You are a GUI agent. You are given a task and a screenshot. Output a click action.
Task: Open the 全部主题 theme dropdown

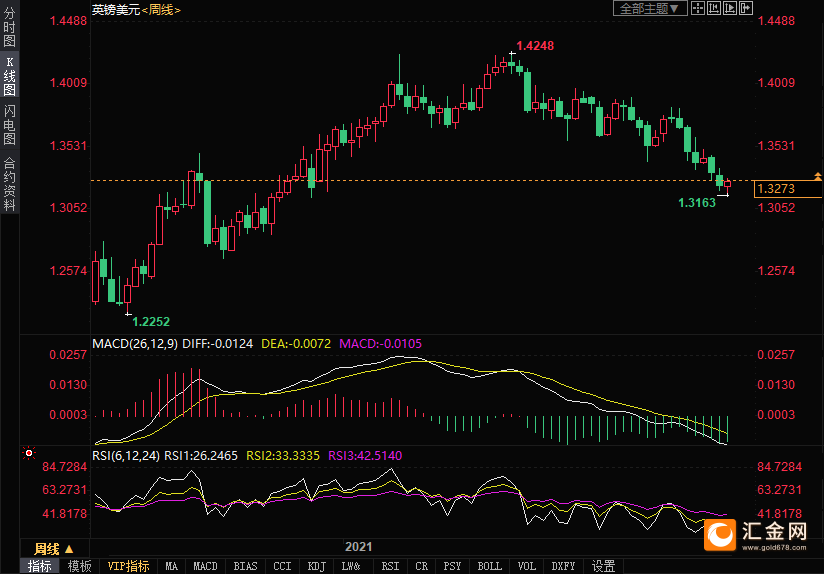[x=650, y=8]
